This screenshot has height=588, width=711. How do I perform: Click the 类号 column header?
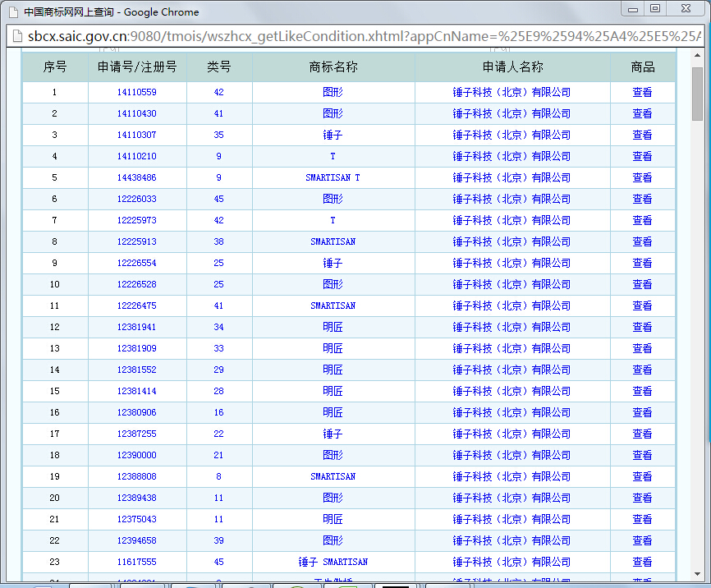(x=218, y=67)
